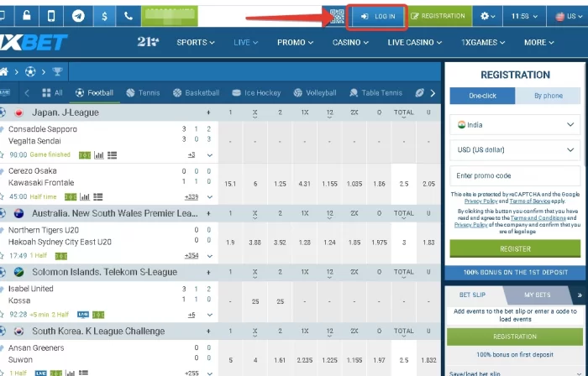Open the QR code login icon
This screenshot has height=376, width=588.
coord(337,16)
